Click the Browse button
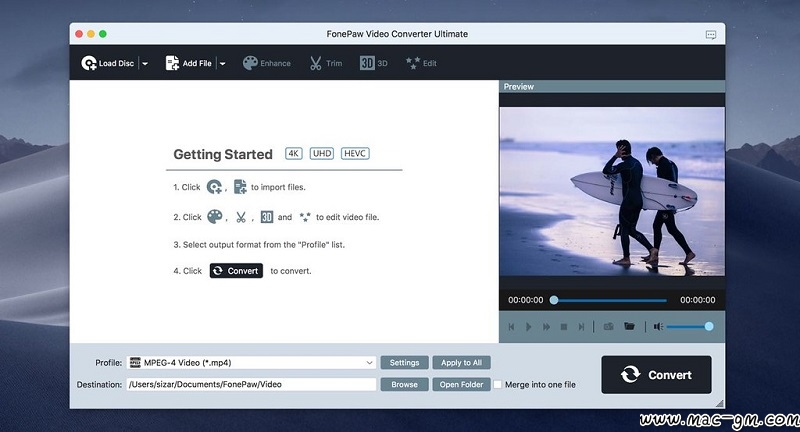The height and width of the screenshot is (432, 800). pyautogui.click(x=404, y=385)
